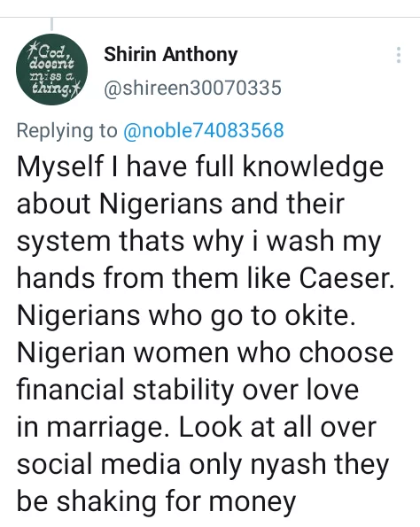The height and width of the screenshot is (527, 420).
Task: Tap the word 'system' in the tweet
Action: click(64, 243)
